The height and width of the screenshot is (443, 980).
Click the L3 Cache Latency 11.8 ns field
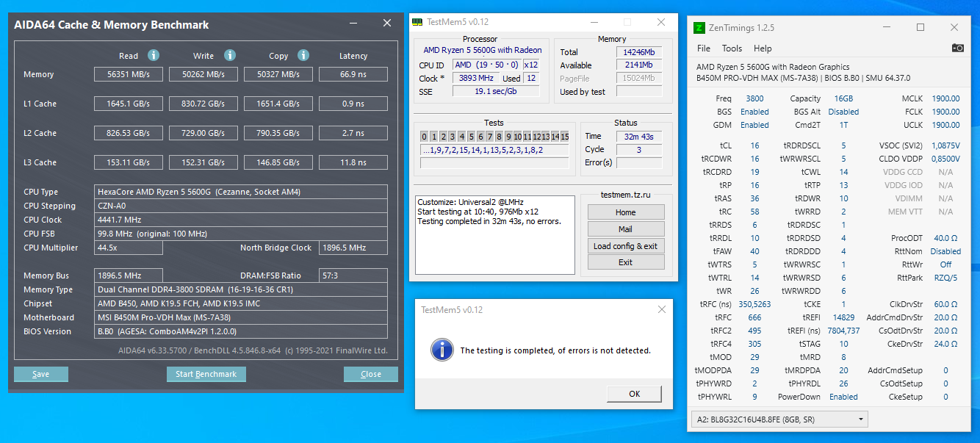353,162
